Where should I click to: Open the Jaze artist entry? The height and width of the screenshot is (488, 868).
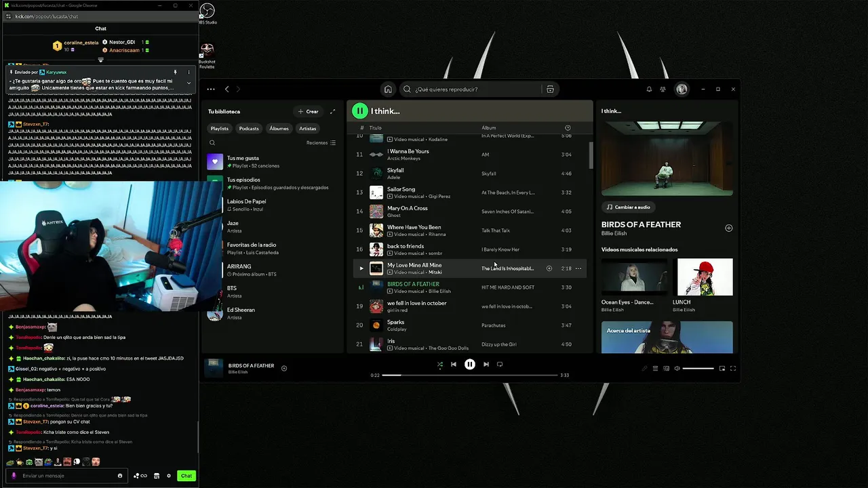pyautogui.click(x=273, y=226)
